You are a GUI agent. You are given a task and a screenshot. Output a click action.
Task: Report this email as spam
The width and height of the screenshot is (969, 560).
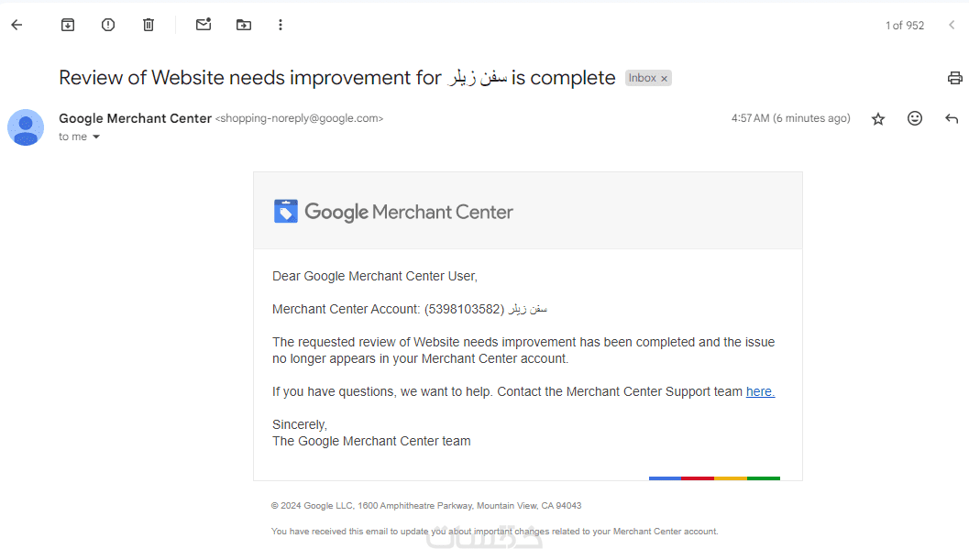tap(108, 25)
